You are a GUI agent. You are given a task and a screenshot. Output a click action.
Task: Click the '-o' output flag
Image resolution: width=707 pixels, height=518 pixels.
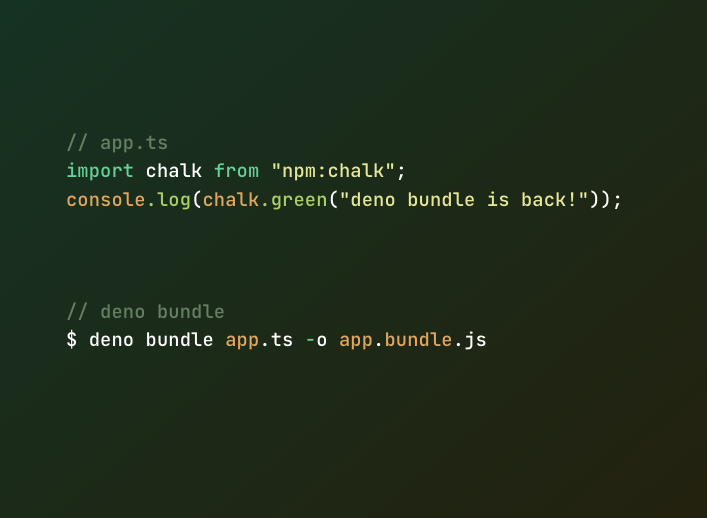click(x=316, y=340)
